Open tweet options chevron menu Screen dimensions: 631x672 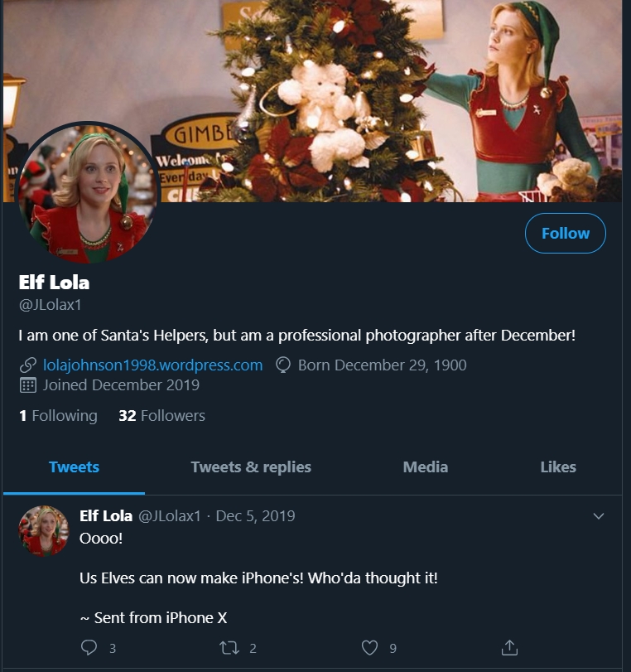[599, 516]
